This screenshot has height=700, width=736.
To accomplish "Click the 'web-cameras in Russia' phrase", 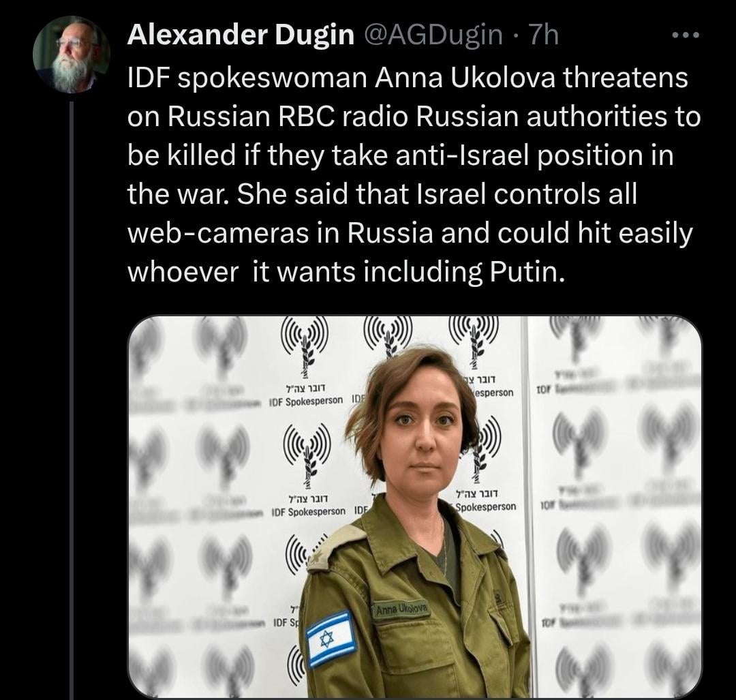I will (x=280, y=233).
